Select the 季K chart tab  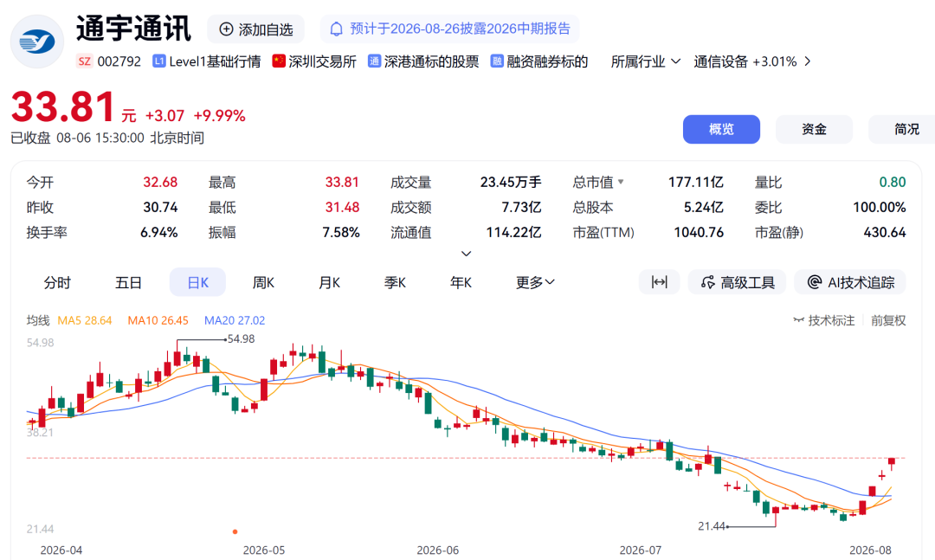tap(395, 282)
